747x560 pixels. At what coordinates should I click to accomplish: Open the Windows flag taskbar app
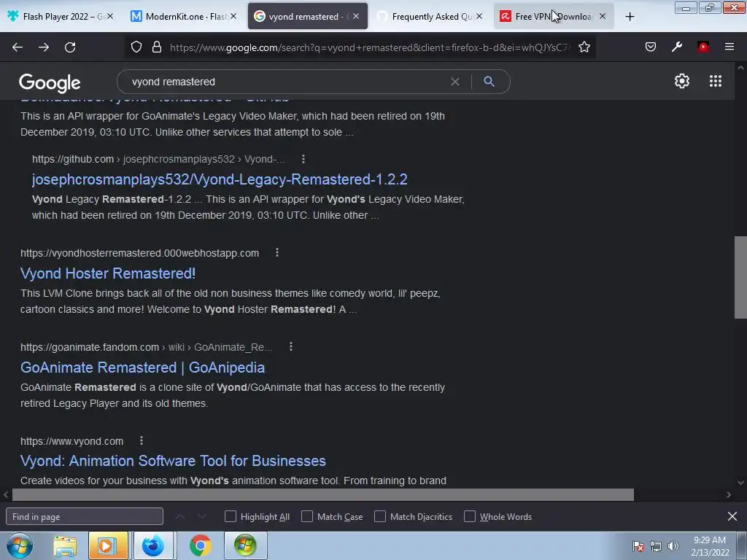tap(245, 545)
